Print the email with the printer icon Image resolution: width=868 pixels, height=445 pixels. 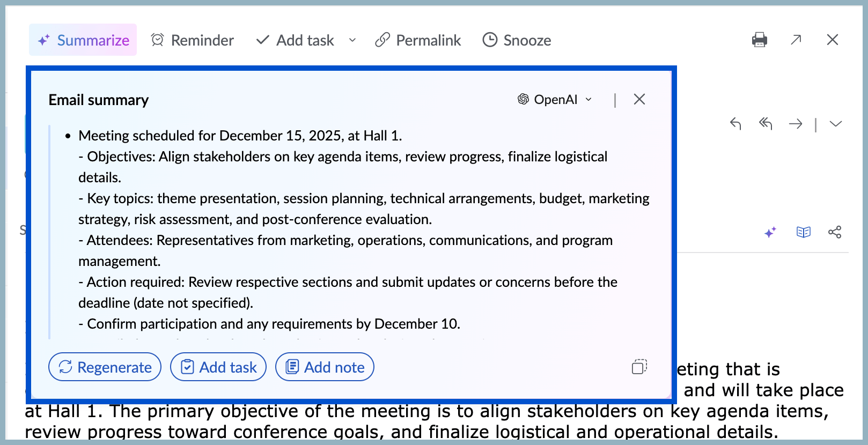(760, 40)
